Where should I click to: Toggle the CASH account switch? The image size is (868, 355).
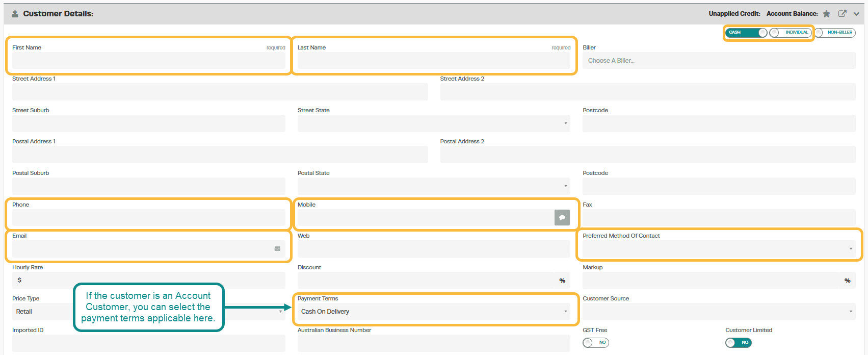746,33
